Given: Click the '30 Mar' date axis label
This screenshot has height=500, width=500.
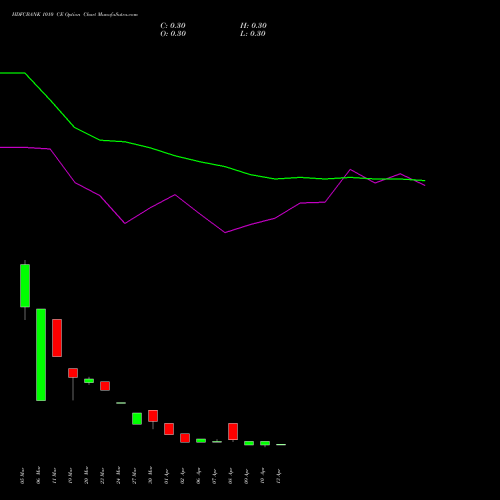Looking at the screenshot, I should pyautogui.click(x=150, y=476).
